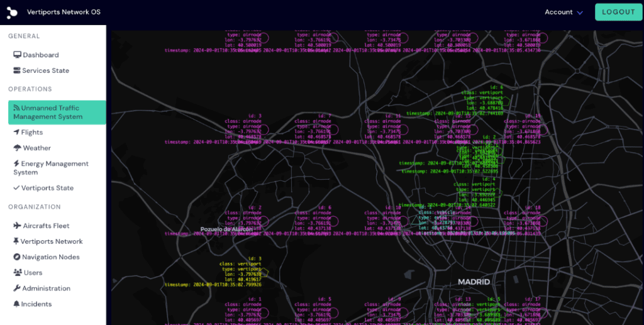Expand the Account dropdown chevron
This screenshot has width=644, height=325.
(x=580, y=13)
